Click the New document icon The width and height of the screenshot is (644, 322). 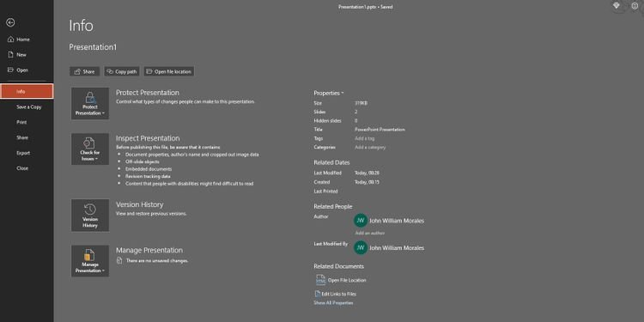pos(10,55)
